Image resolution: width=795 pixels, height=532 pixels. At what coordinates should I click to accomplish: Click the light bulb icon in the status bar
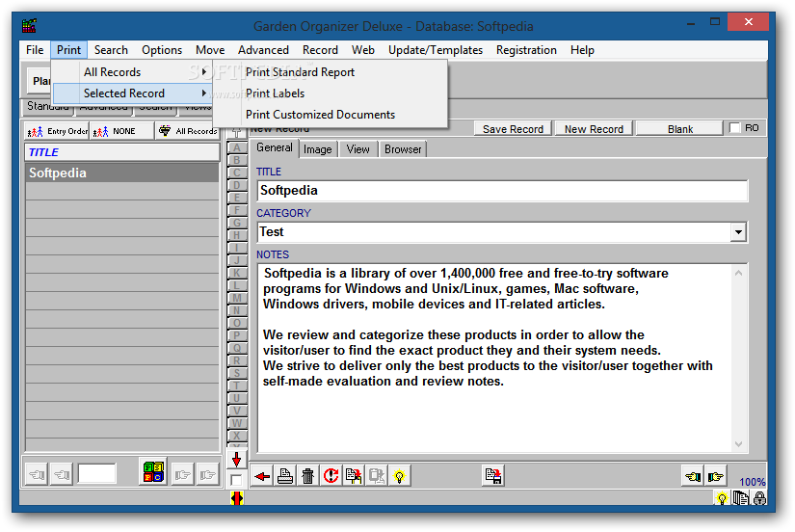(722, 498)
